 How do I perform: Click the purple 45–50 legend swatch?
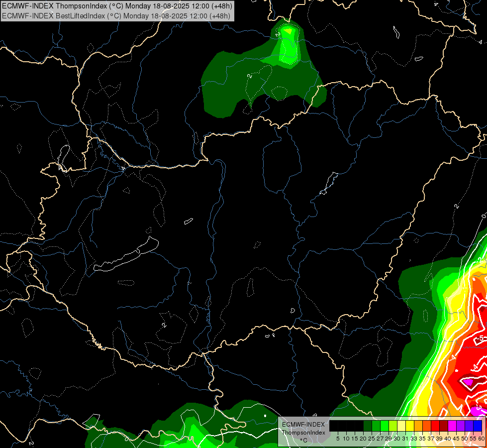(x=461, y=426)
